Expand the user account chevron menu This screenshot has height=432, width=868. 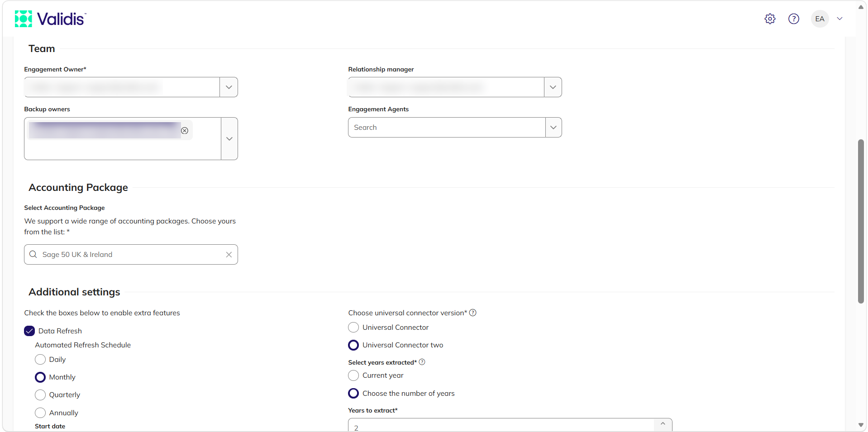[839, 19]
